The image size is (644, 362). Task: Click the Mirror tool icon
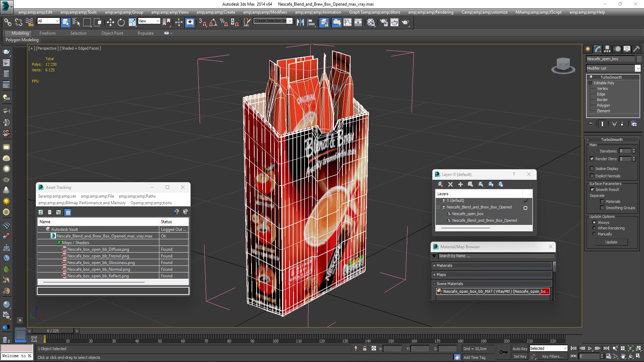(300, 22)
